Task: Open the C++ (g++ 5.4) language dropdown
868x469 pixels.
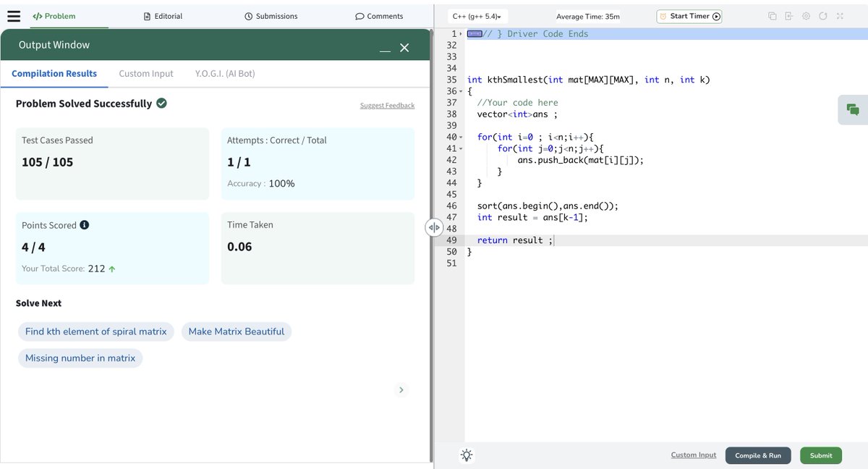Action: pos(477,16)
